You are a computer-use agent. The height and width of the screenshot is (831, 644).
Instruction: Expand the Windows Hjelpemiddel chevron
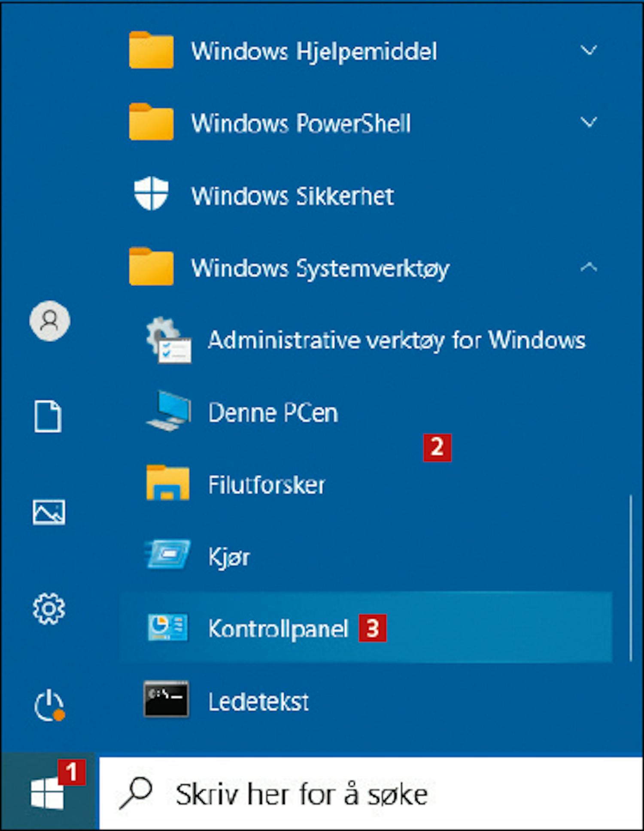589,51
